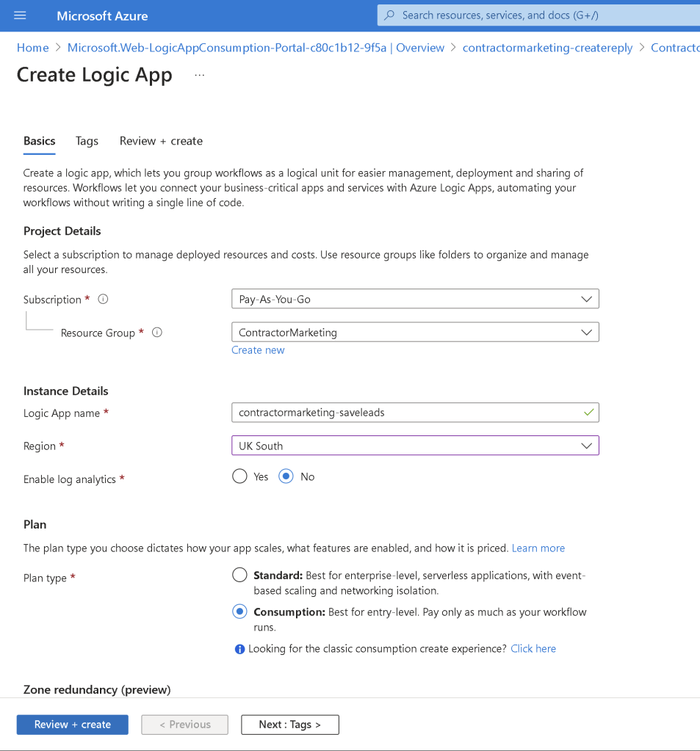Open the Region dropdown showing UK South

tap(415, 446)
